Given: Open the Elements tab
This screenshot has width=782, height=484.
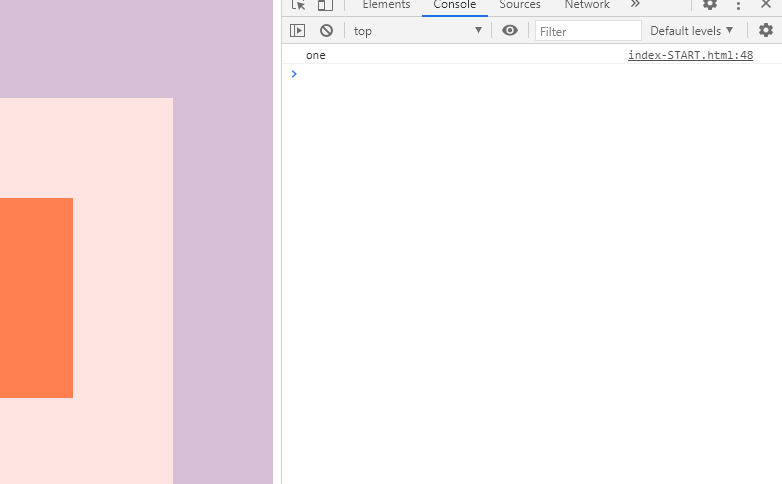Looking at the screenshot, I should coord(386,5).
